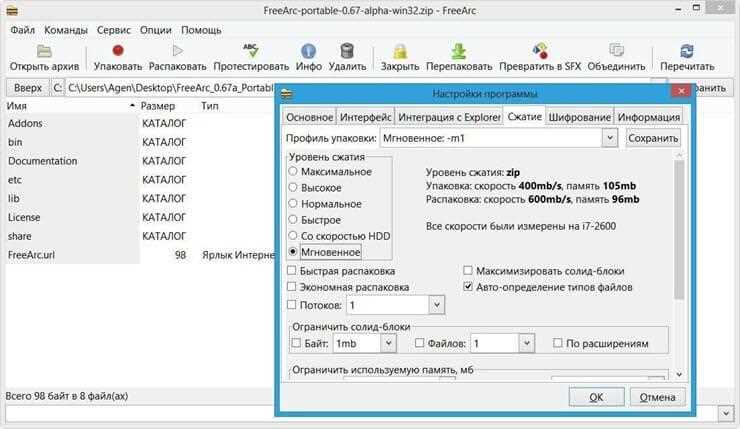
Task: Switch to the Основное tab
Action: pyautogui.click(x=309, y=117)
